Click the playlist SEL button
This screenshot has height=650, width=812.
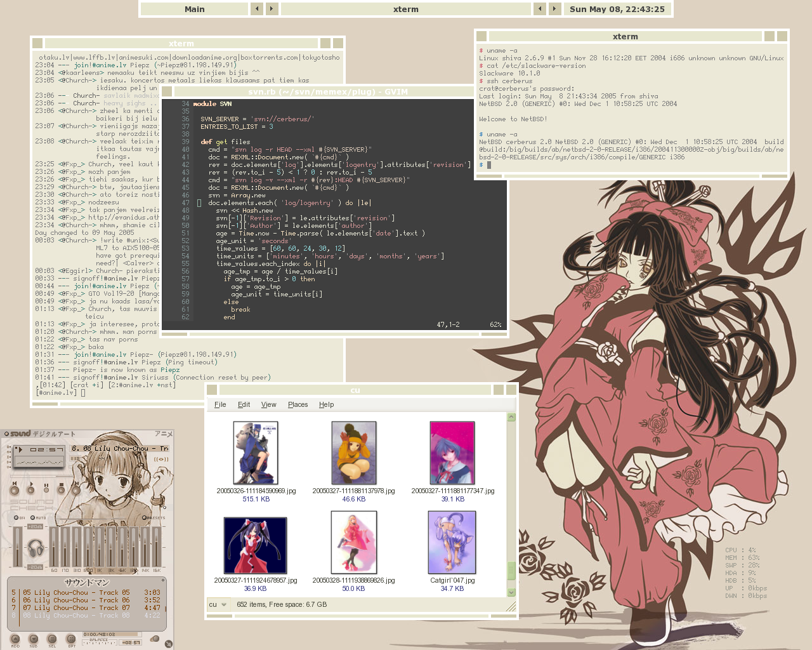(x=52, y=639)
